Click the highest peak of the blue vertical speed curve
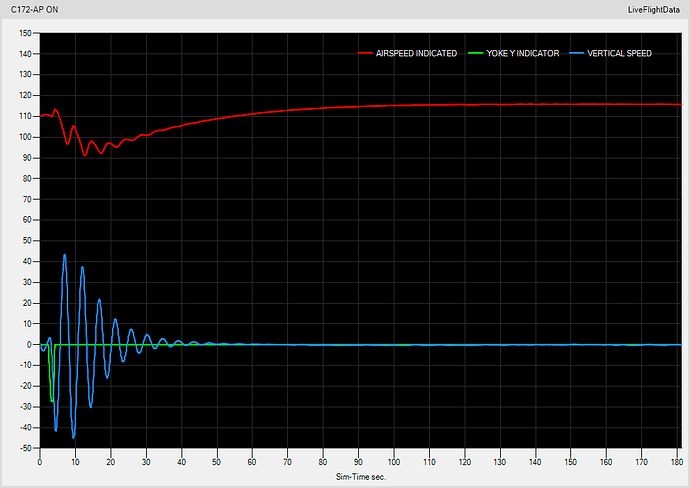The height and width of the screenshot is (488, 690). pyautogui.click(x=65, y=255)
